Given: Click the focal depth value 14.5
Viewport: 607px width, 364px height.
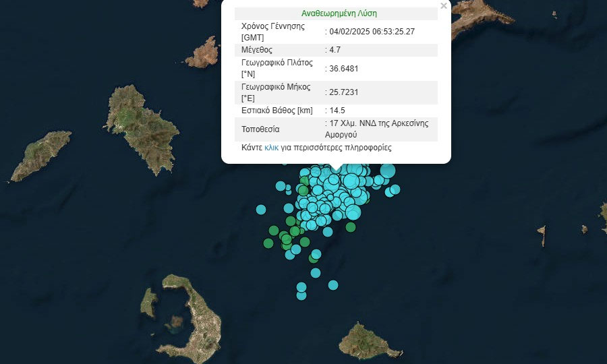Looking at the screenshot, I should coord(336,110).
